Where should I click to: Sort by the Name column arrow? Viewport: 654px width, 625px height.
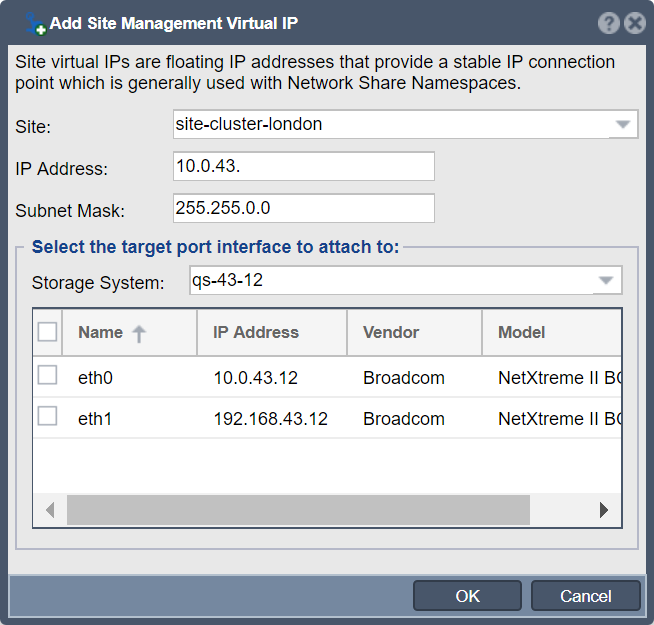[x=139, y=333]
